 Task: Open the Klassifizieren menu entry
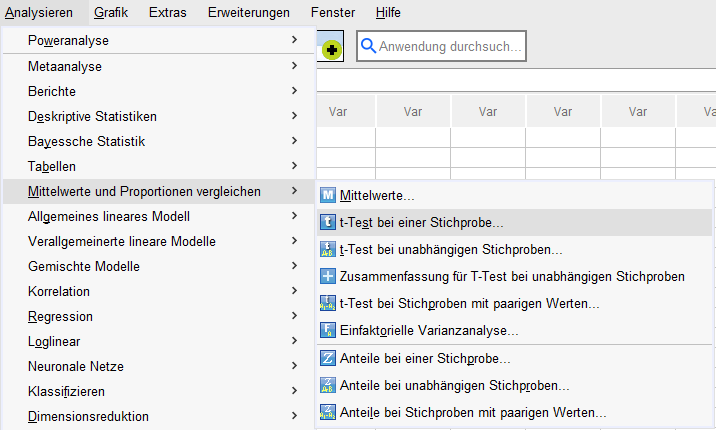(158, 391)
